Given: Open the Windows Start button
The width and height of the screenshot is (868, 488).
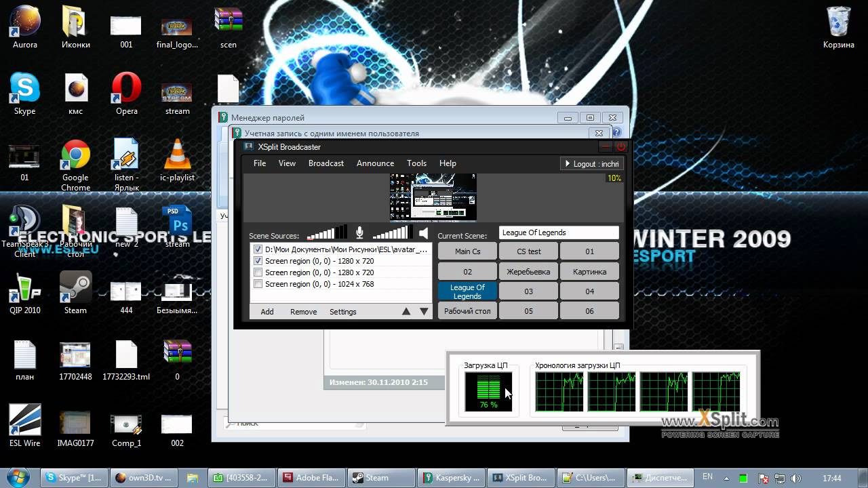Looking at the screenshot, I should (18, 476).
